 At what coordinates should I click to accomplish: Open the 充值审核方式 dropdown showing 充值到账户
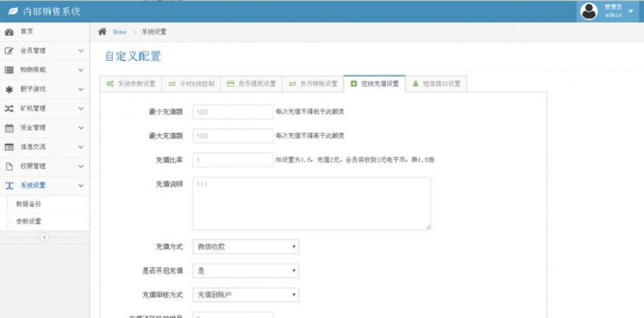[x=246, y=295]
